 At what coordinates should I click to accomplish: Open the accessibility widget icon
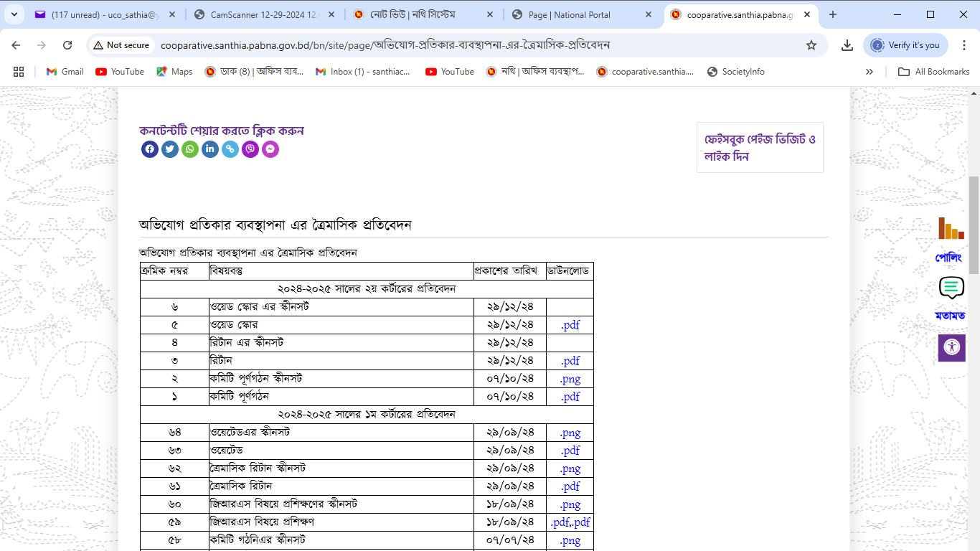click(951, 347)
